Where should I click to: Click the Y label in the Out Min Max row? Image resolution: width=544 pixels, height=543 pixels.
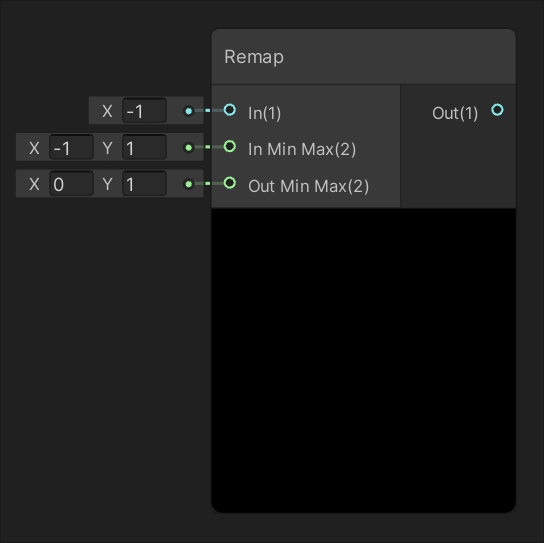click(x=108, y=184)
